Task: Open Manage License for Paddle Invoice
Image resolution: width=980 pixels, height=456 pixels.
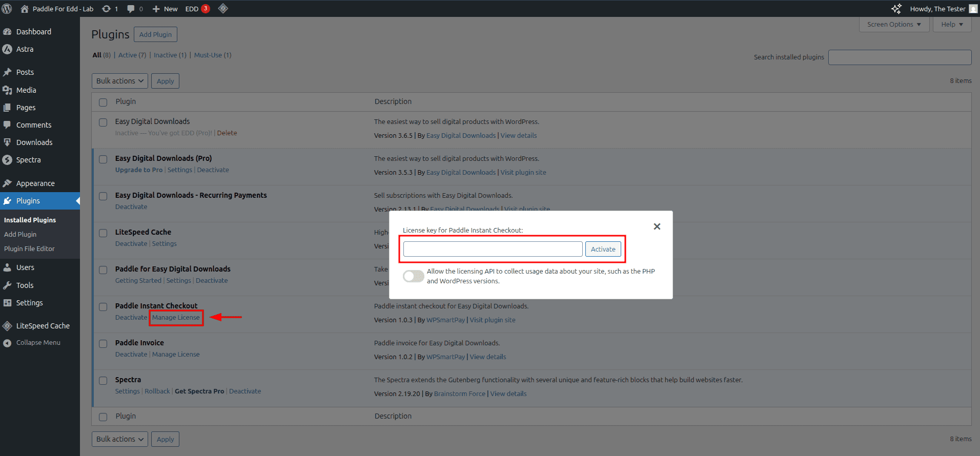Action: 176,355
